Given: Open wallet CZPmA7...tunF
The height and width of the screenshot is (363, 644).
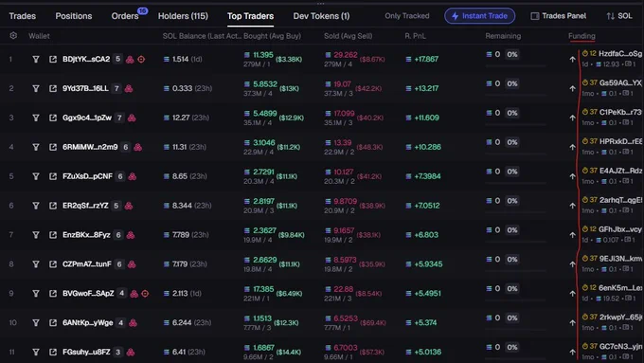Looking at the screenshot, I should click(x=87, y=263).
